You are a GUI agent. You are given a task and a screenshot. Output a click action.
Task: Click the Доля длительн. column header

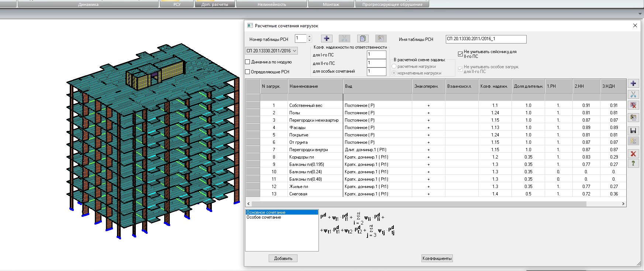528,86
